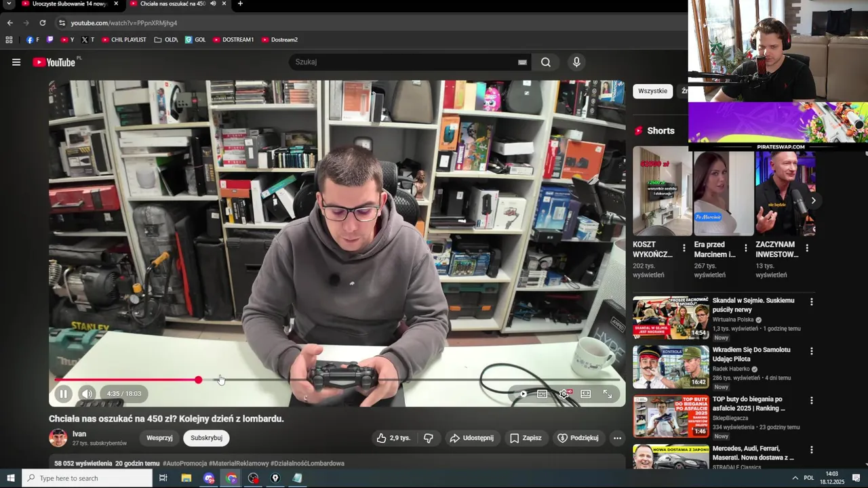The height and width of the screenshot is (488, 868).
Task: Open options for Skandal w Sejmie video
Action: [x=811, y=302]
